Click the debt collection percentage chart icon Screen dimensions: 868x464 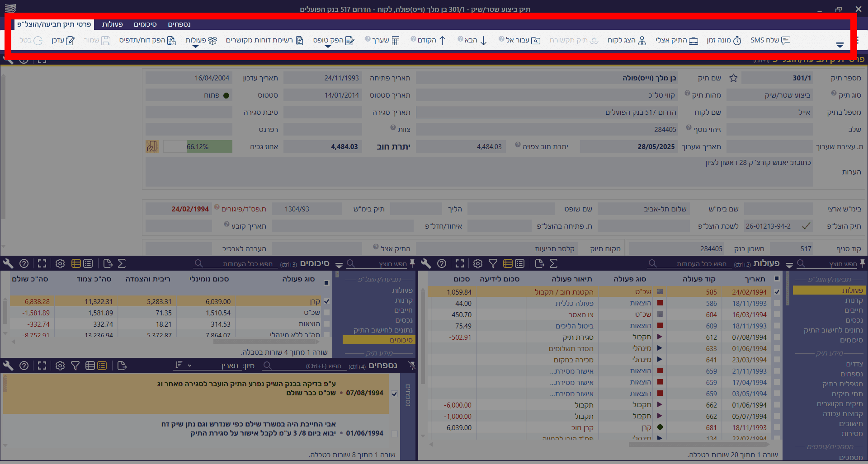(x=152, y=146)
